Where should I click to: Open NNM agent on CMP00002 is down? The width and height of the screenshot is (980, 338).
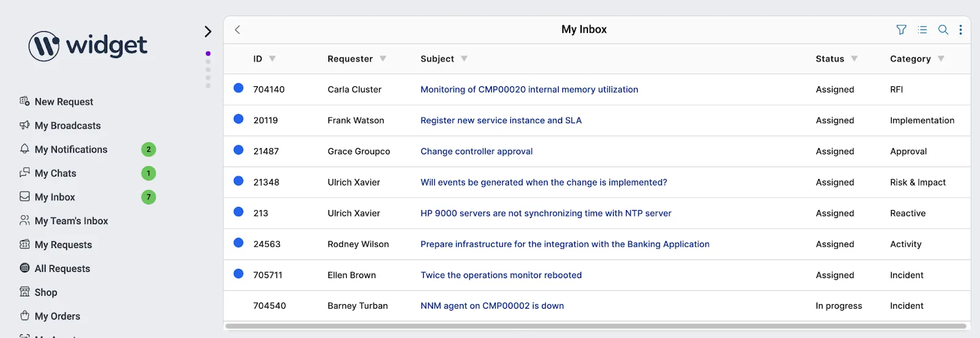pyautogui.click(x=492, y=306)
